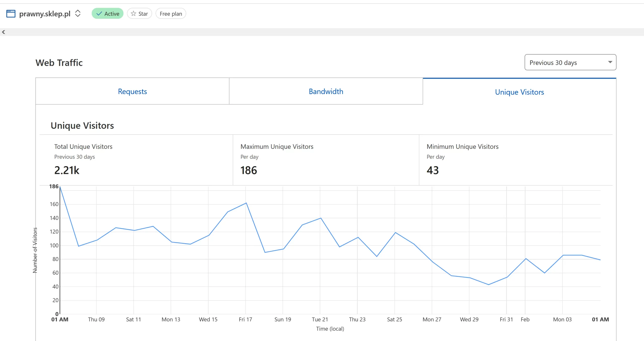Collapse the sidebar with the left chevron
Viewport: 644px width, 341px height.
4,32
